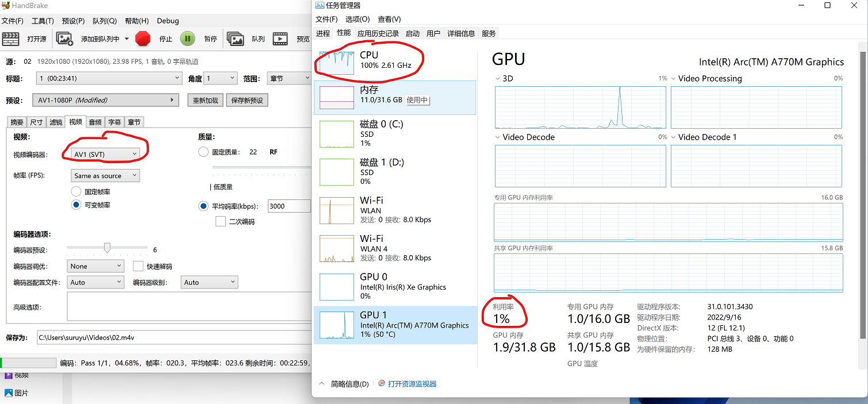Enable the two-pass encoding checkbox
The image size is (868, 404).
[x=220, y=221]
